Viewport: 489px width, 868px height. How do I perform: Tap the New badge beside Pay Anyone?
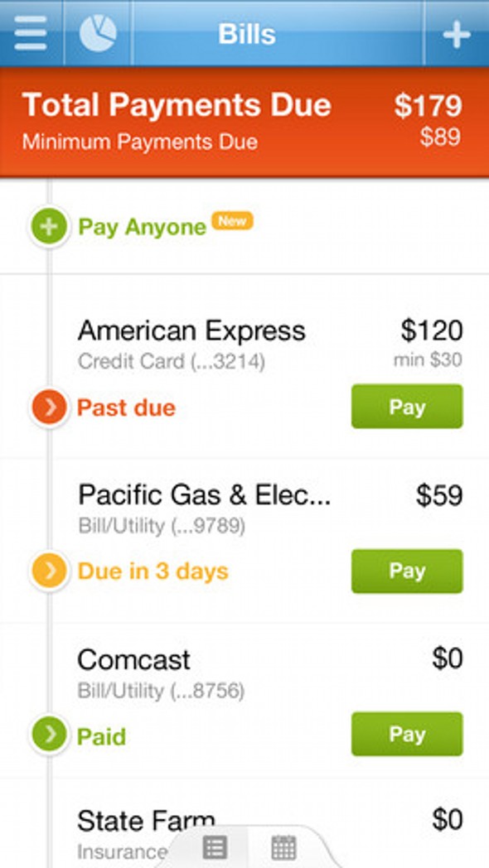[x=233, y=221]
